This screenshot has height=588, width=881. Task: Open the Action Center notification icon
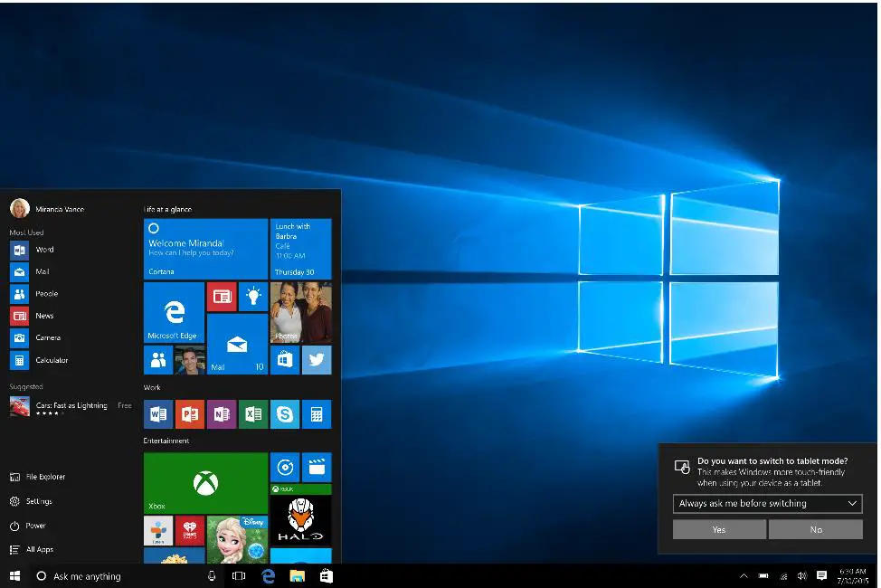click(x=821, y=575)
